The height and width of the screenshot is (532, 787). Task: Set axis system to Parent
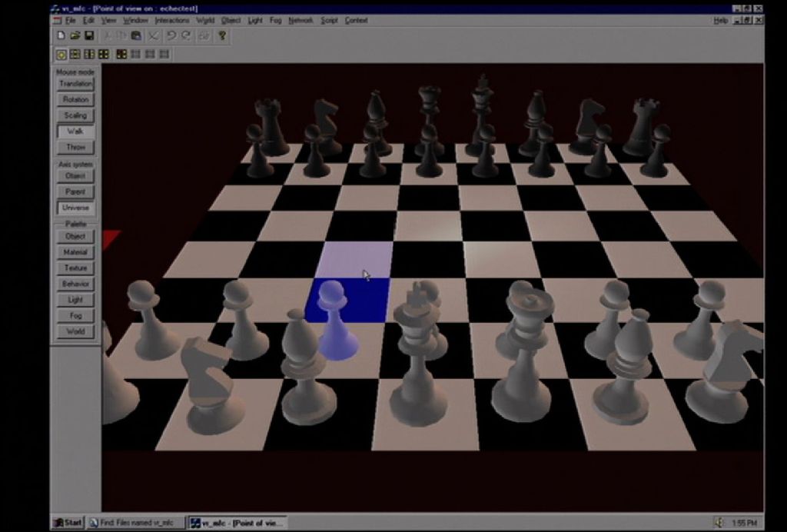(75, 191)
